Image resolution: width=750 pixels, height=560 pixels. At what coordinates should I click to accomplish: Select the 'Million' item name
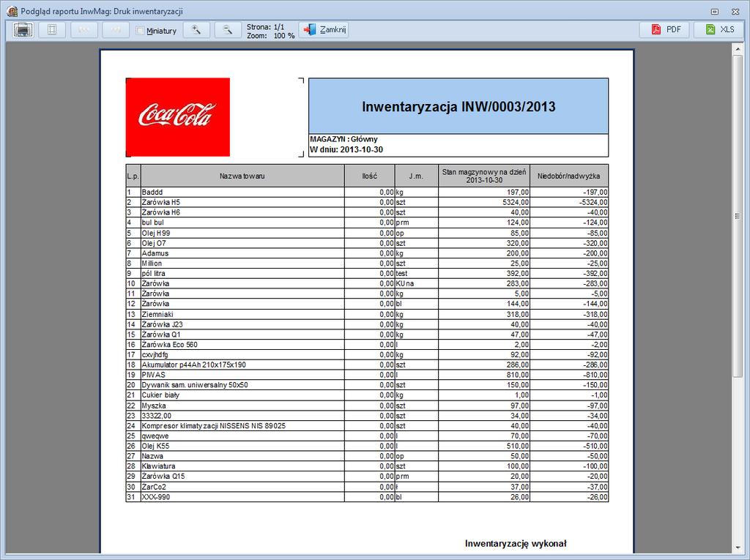(x=152, y=264)
